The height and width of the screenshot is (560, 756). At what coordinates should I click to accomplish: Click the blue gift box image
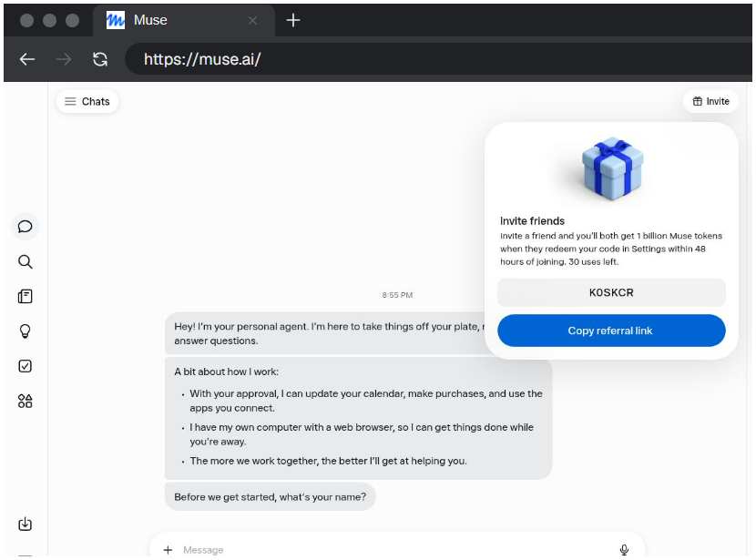coord(612,168)
